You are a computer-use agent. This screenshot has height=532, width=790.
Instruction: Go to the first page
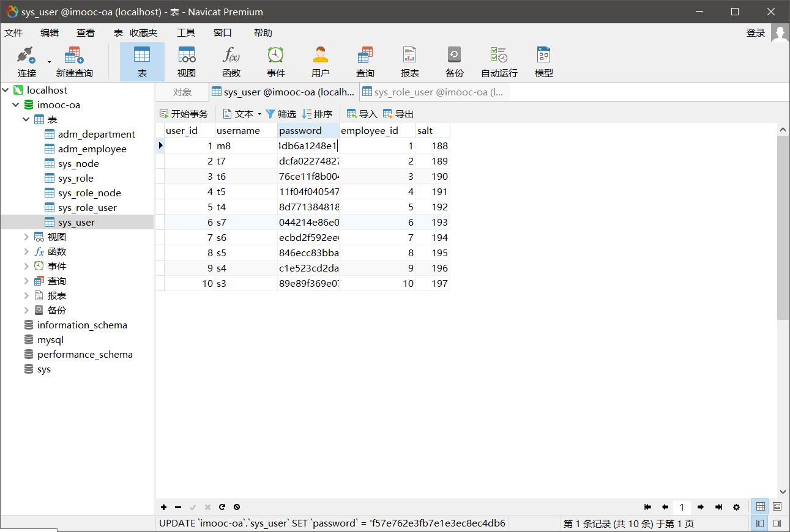pos(648,507)
